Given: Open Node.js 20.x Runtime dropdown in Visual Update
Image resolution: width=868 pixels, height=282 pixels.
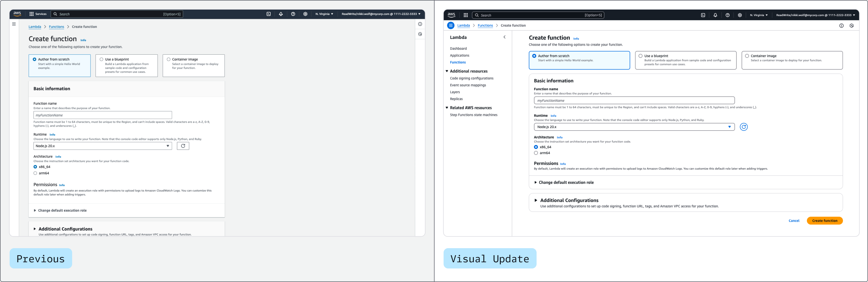Looking at the screenshot, I should [x=634, y=127].
